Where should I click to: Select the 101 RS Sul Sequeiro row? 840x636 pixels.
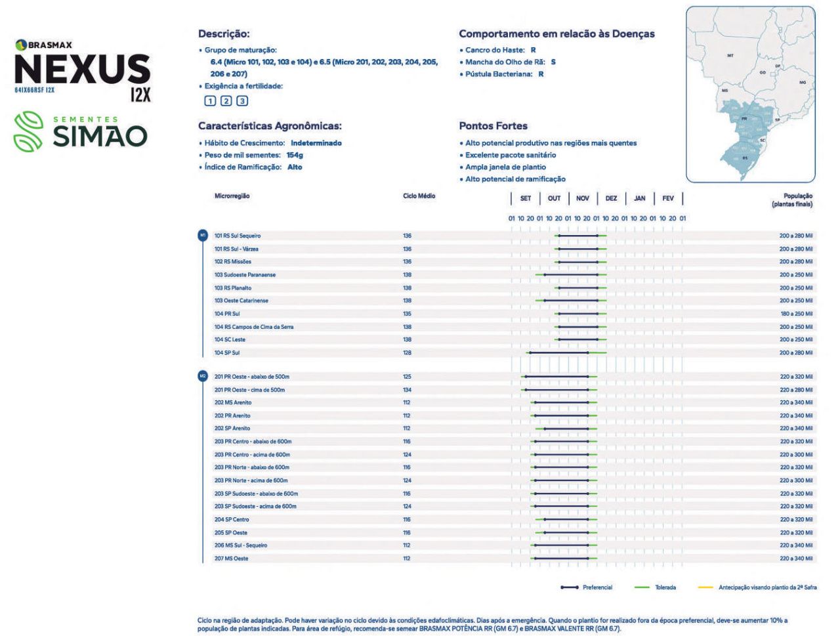238,236
